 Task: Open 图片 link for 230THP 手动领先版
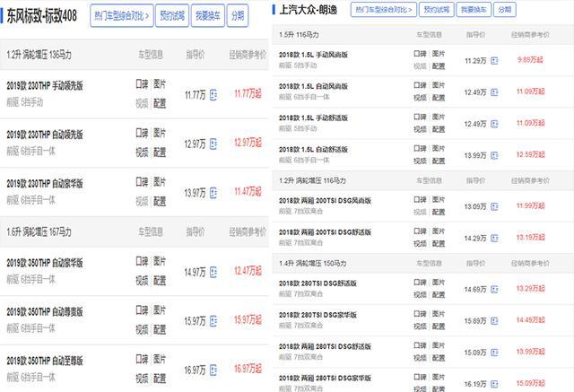tap(160, 84)
